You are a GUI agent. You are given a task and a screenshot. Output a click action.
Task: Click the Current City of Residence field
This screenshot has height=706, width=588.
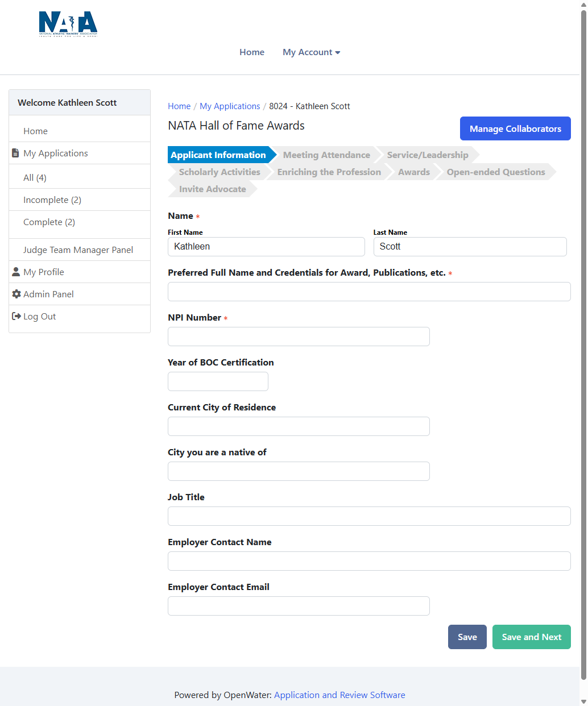pos(299,426)
